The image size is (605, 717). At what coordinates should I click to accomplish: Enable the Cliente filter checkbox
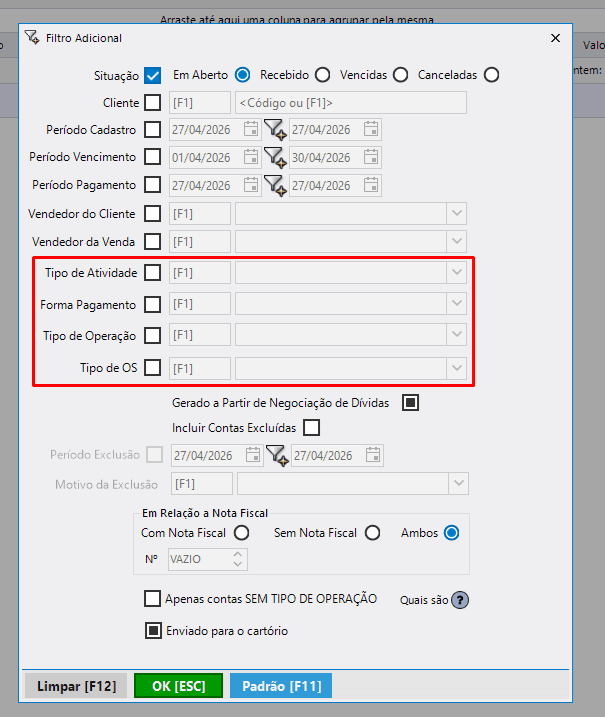pos(152,102)
